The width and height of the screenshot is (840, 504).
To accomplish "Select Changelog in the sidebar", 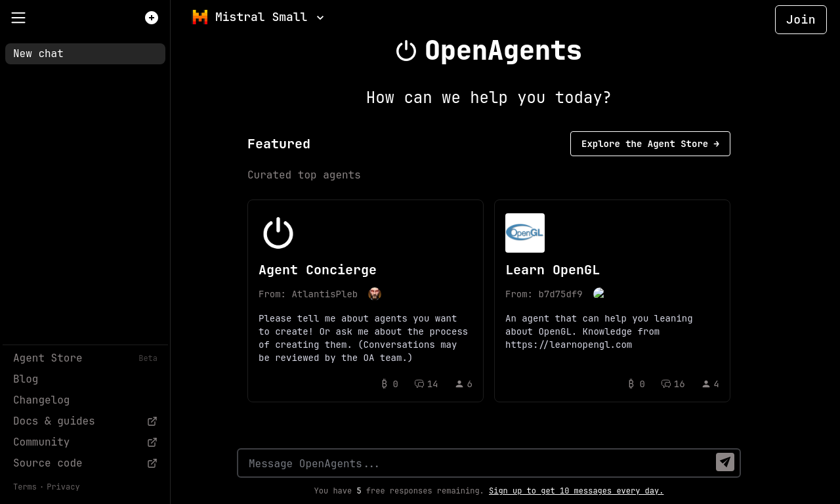I will tap(41, 400).
